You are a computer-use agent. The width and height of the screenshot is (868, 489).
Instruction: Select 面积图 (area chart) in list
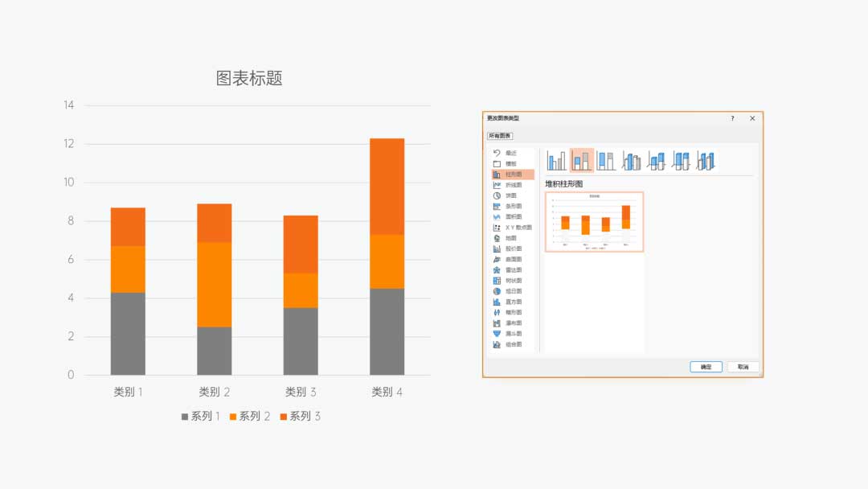pyautogui.click(x=512, y=216)
